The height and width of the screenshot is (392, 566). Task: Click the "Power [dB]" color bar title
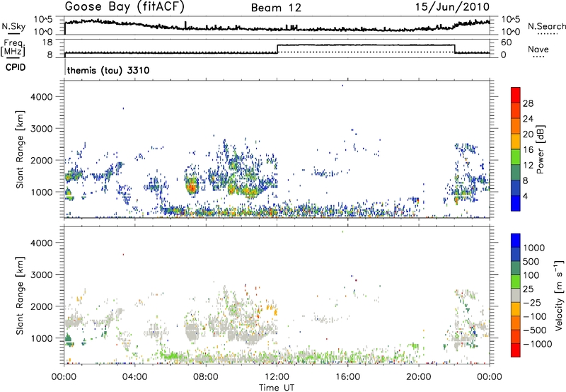click(541, 149)
